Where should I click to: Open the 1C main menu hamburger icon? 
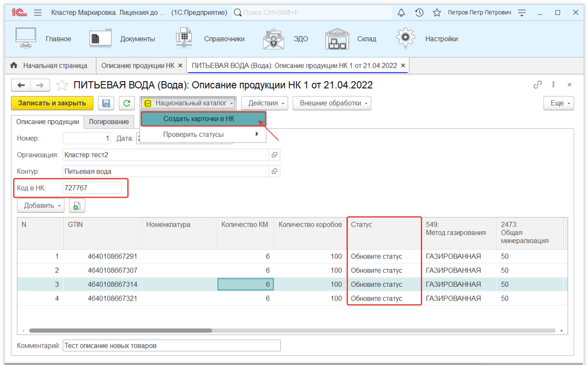click(37, 13)
